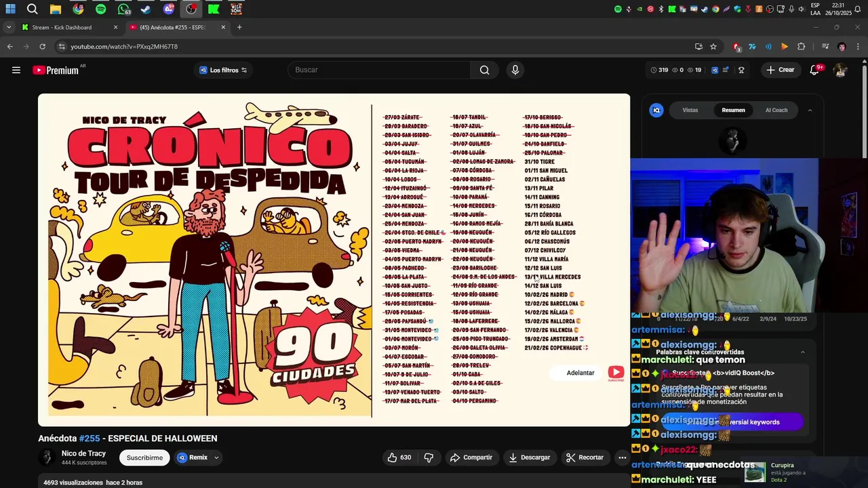868x488 pixels.
Task: Click the Compartir share button
Action: point(471,457)
